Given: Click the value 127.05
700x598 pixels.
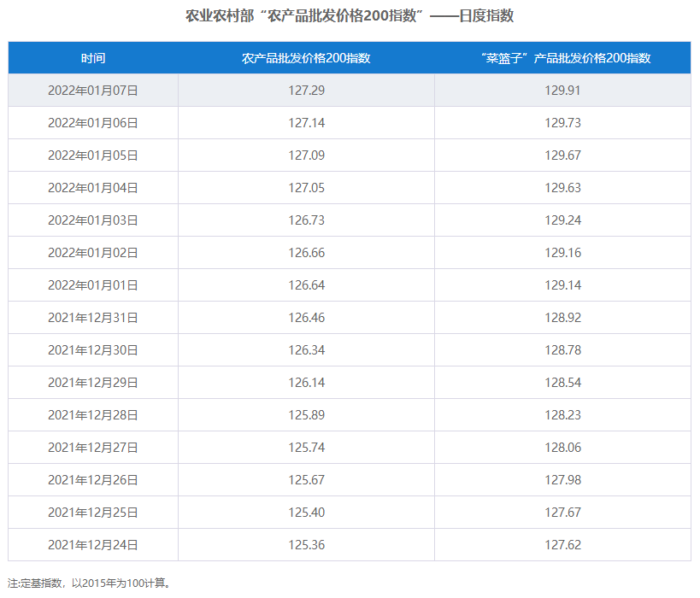Looking at the screenshot, I should point(306,188).
